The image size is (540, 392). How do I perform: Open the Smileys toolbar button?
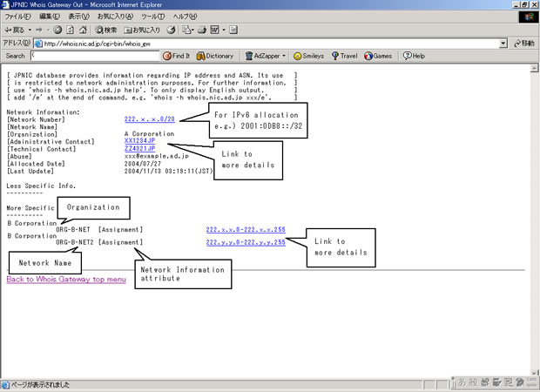pyautogui.click(x=308, y=56)
